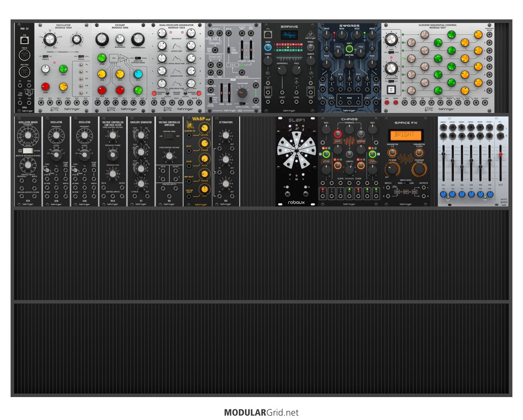Click the Program/Value knob on Space FX
This screenshot has height=420, width=523.
point(419,169)
